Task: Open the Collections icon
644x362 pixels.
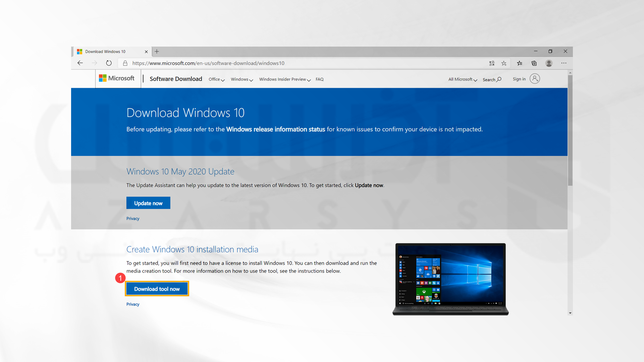Action: coord(534,63)
